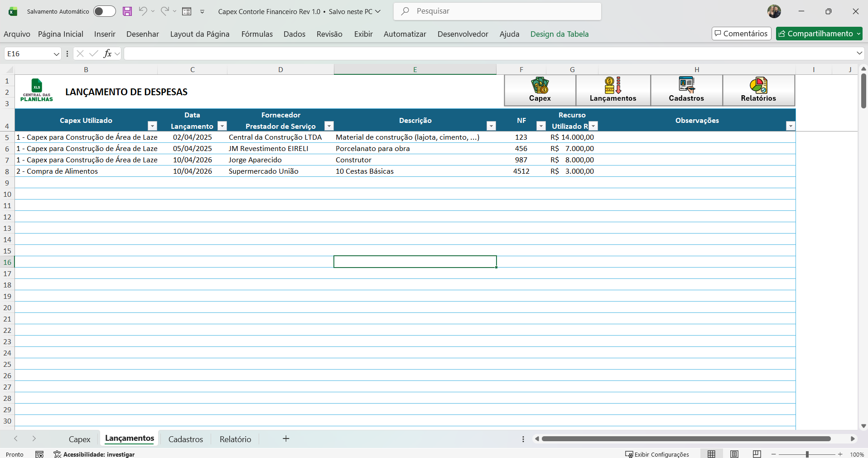Switch to the Cadastros sheet tab
This screenshot has height=458, width=868.
(x=185, y=439)
